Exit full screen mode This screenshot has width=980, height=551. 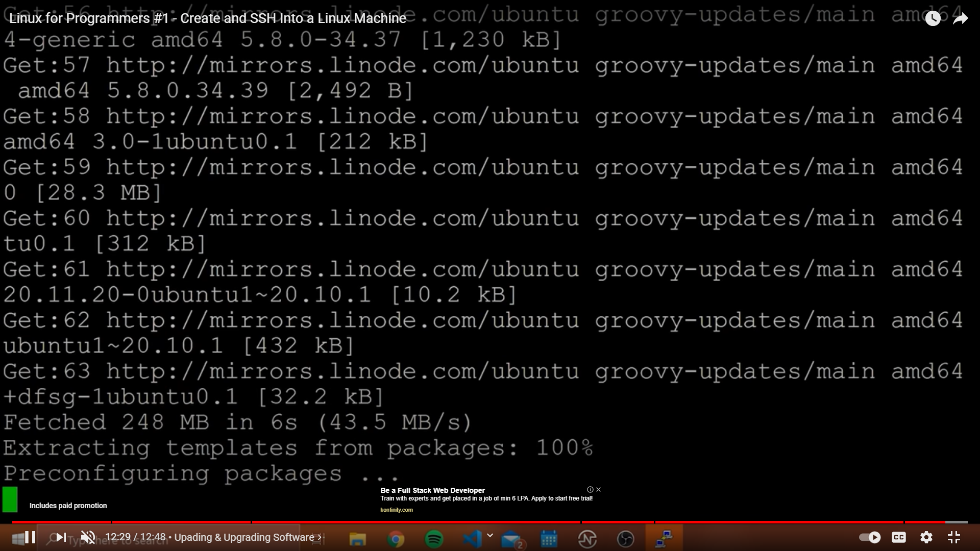coord(954,537)
